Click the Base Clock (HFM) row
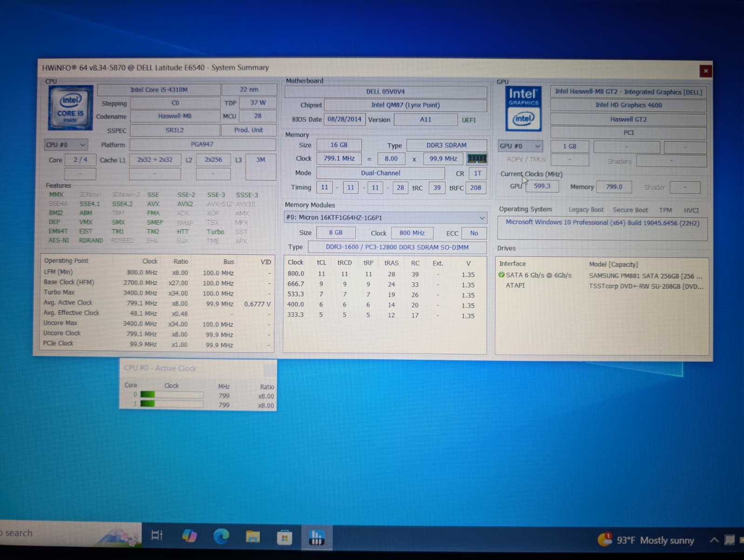Viewport: 744px width, 560px height. tap(158, 283)
